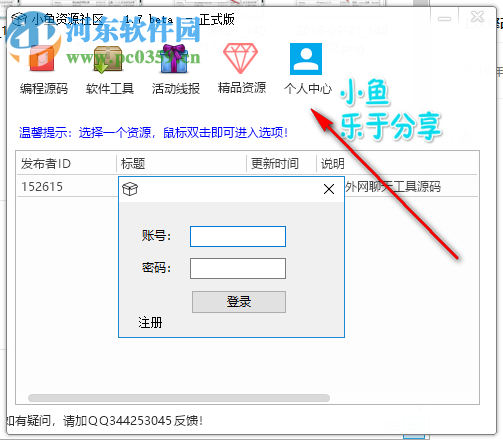Sort by 标题 column header
The height and width of the screenshot is (441, 503).
[x=181, y=163]
